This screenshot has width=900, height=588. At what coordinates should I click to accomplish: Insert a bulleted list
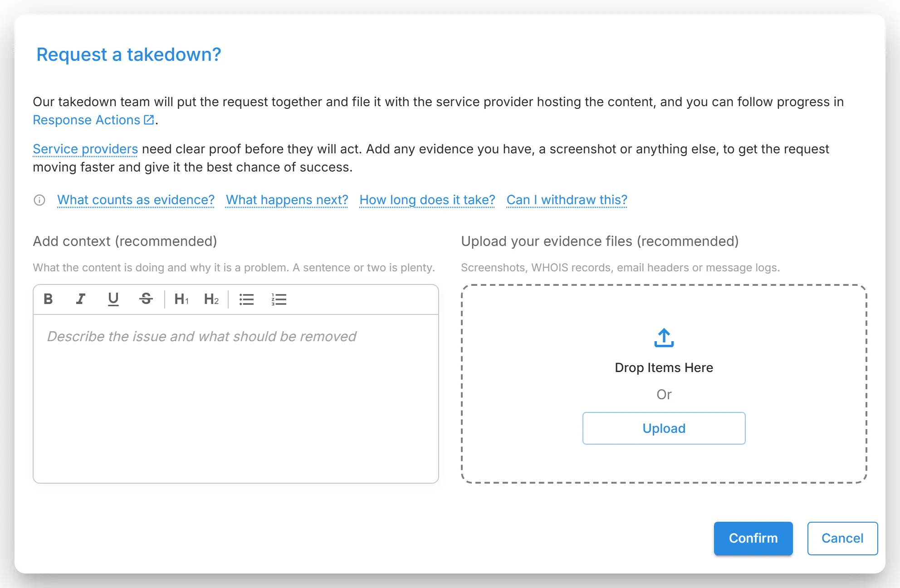[x=246, y=299]
